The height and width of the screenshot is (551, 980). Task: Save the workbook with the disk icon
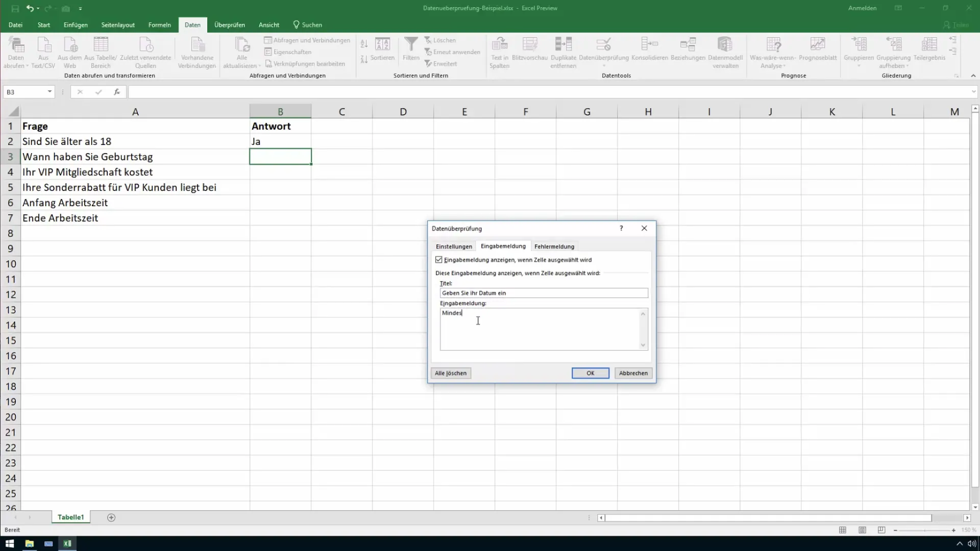(x=15, y=8)
